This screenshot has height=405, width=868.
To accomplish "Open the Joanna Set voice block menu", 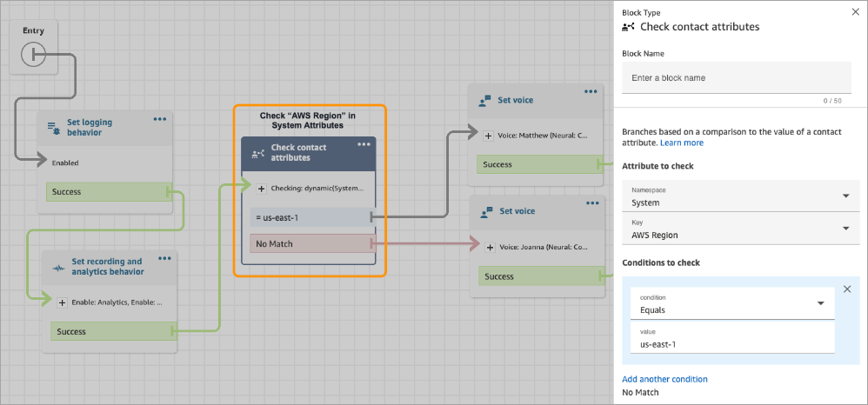I will click(591, 203).
